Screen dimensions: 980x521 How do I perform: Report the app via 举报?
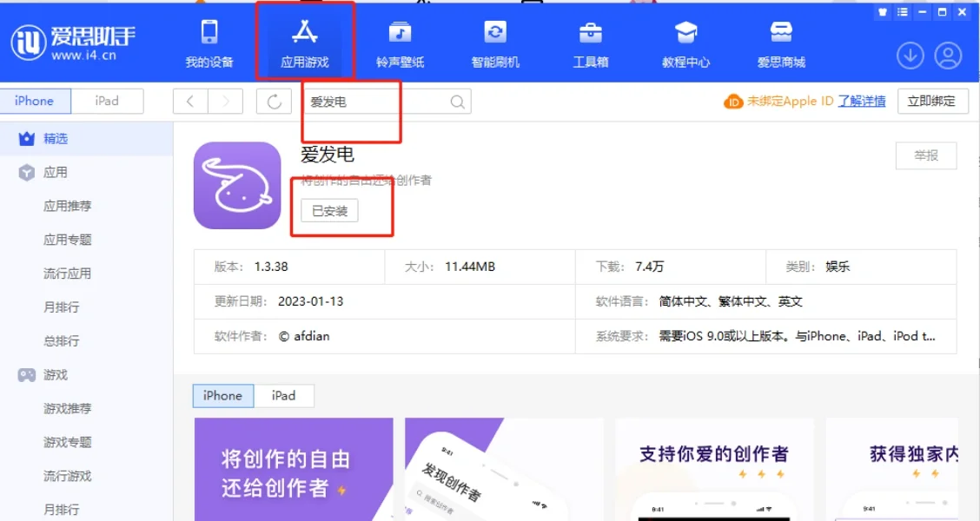pos(926,155)
